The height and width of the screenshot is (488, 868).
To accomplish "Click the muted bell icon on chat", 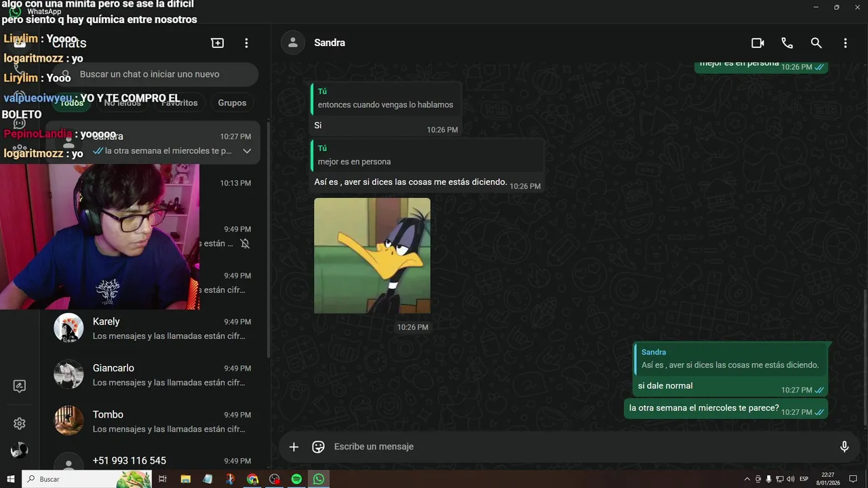I will pos(245,243).
